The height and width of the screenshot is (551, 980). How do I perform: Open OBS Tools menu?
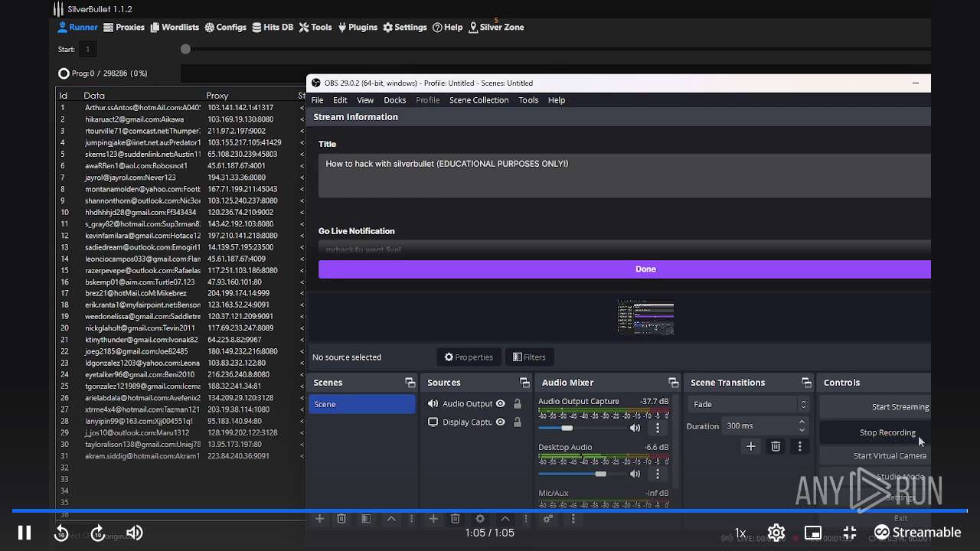click(528, 99)
